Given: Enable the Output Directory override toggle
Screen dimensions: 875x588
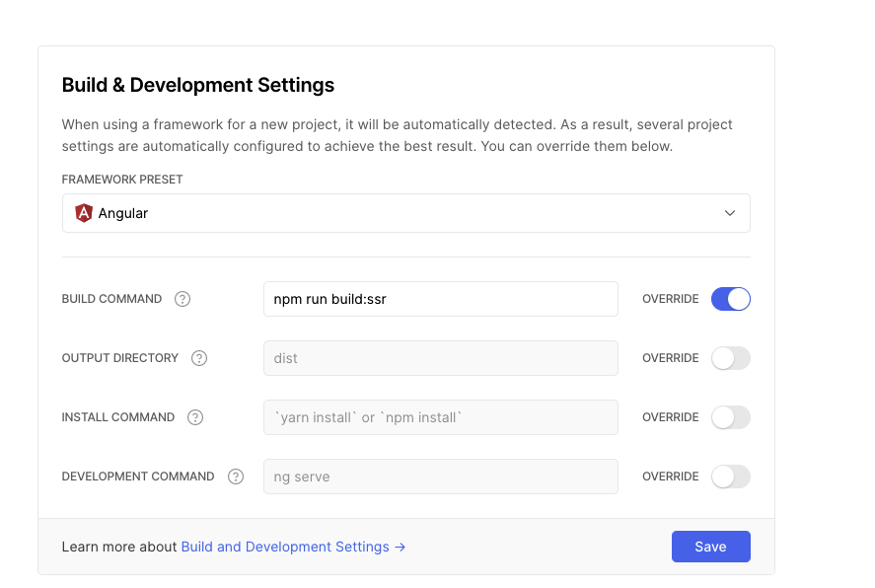Looking at the screenshot, I should tap(730, 358).
